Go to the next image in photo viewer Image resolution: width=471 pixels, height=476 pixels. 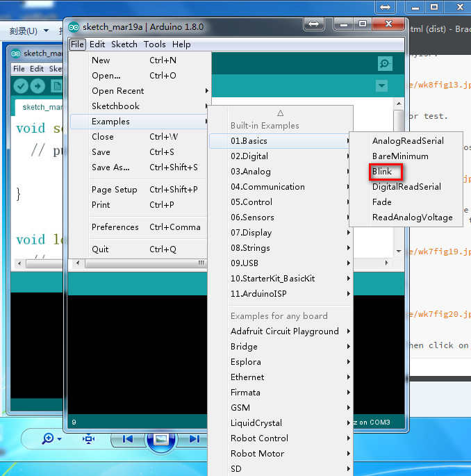pos(194,439)
